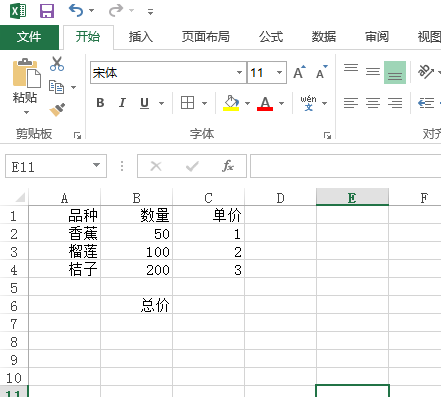Screen dimensions: 441x397
Task: Align text right
Action: click(x=395, y=103)
